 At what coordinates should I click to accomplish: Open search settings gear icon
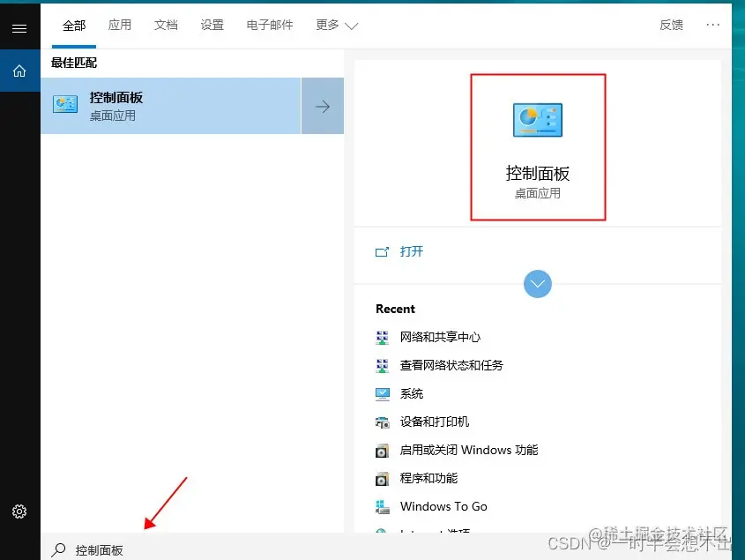(x=19, y=511)
